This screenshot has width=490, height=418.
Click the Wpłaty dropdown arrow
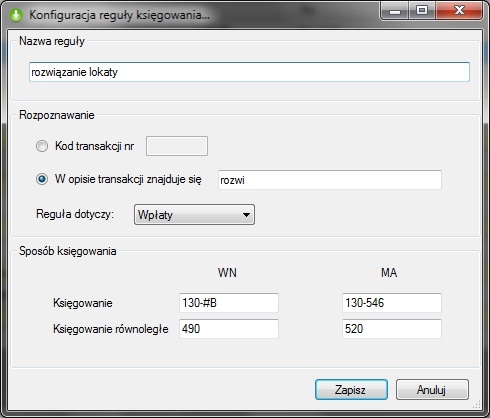point(246,215)
